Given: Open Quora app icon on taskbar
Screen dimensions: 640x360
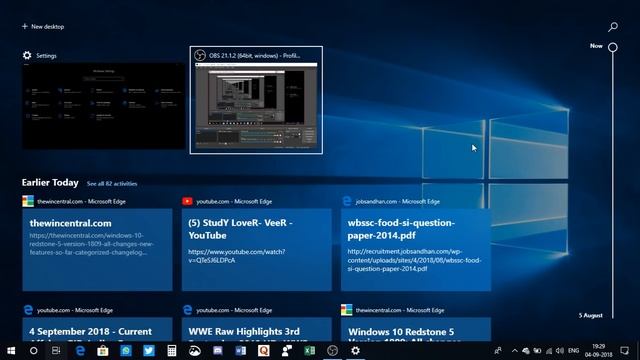Looking at the screenshot, I should [263, 351].
